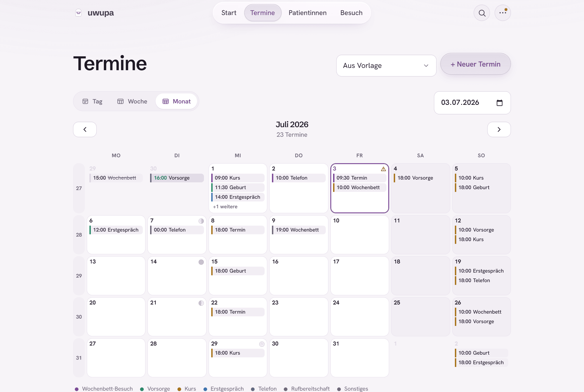Viewport: 584px width, 392px height.
Task: Open 18:00 Telefon on day 19
Action: click(481, 281)
